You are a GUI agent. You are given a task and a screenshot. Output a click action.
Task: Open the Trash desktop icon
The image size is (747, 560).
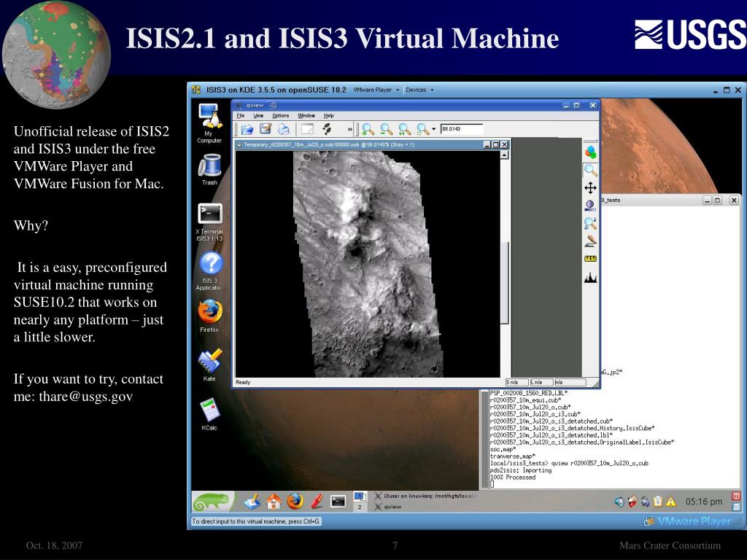coord(209,169)
